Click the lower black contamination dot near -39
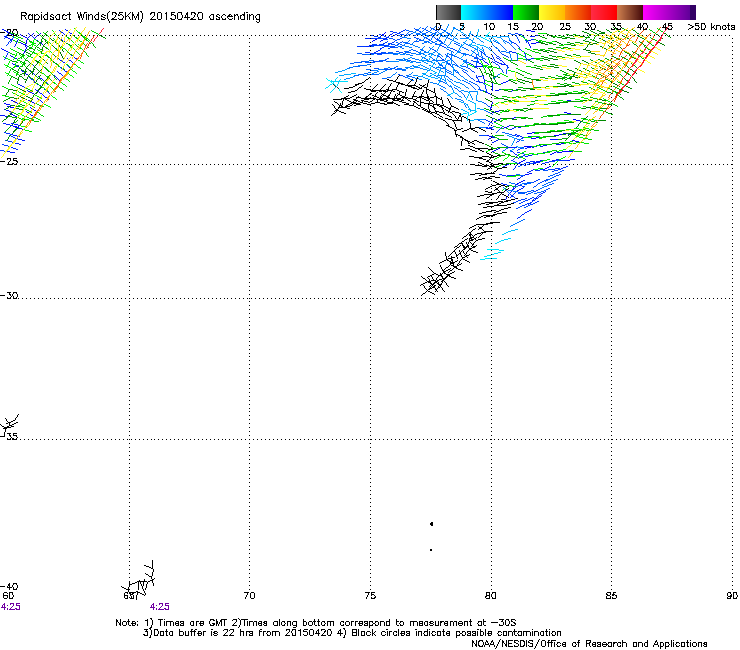The width and height of the screenshot is (740, 650). click(431, 550)
